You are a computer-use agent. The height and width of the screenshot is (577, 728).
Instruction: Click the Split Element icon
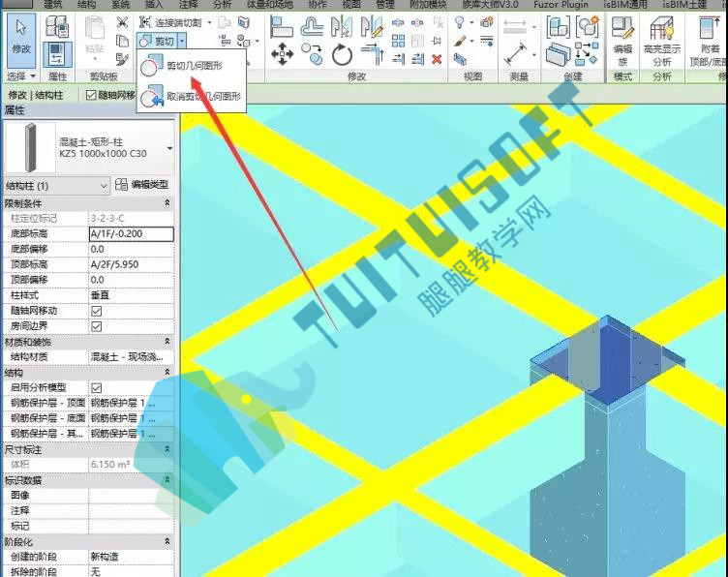click(x=398, y=22)
